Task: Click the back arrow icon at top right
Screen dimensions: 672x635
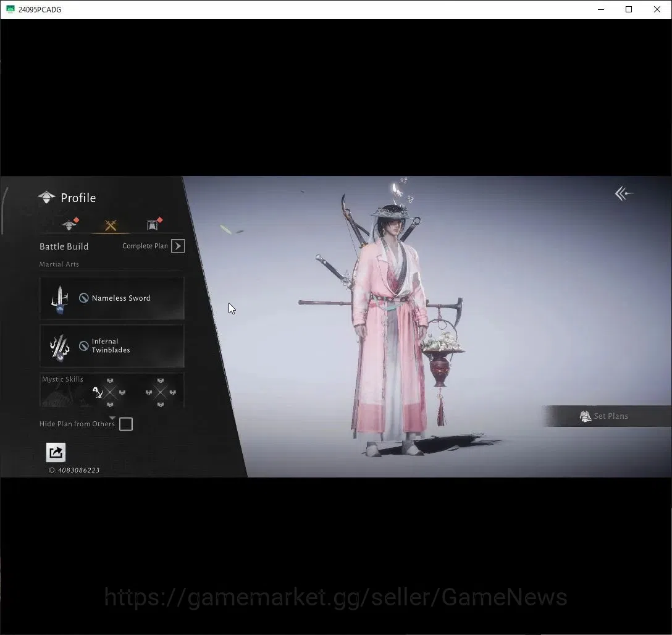Action: coord(624,194)
